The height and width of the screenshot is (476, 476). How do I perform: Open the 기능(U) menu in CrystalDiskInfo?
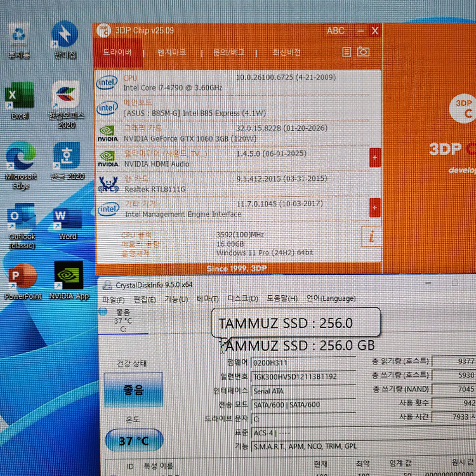(x=176, y=300)
